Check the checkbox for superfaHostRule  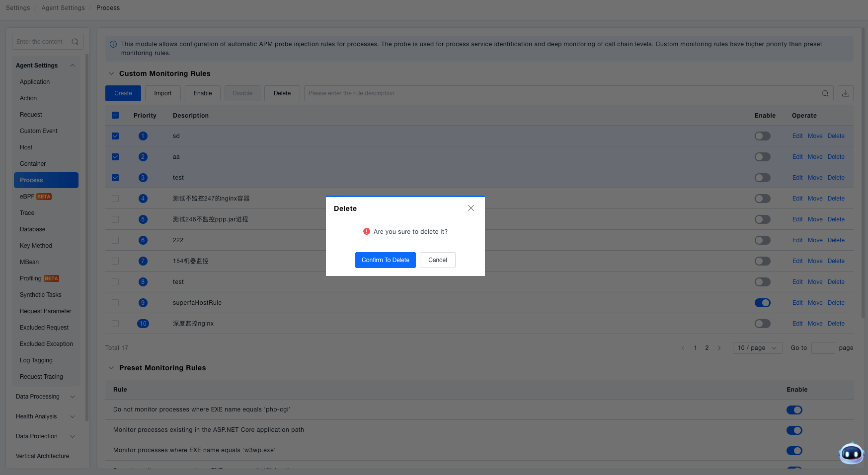(115, 303)
